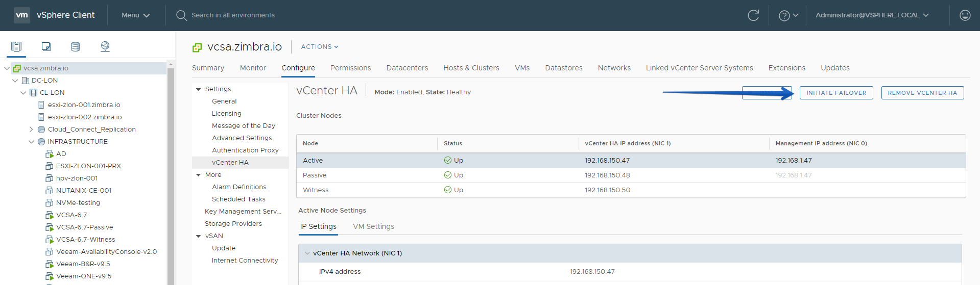
Task: Click the vcsa.zimbra.io vCenter icon in tree
Action: (17, 68)
